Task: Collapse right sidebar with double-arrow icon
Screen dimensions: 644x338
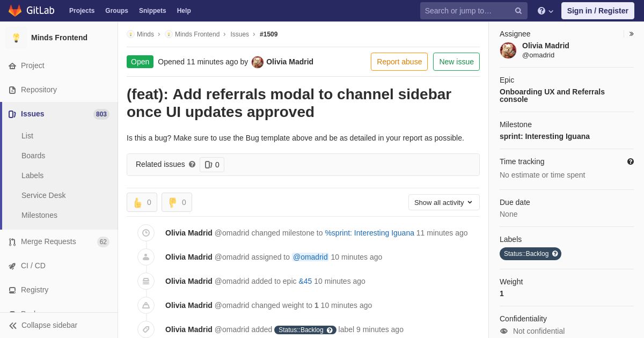Action: pos(631,34)
